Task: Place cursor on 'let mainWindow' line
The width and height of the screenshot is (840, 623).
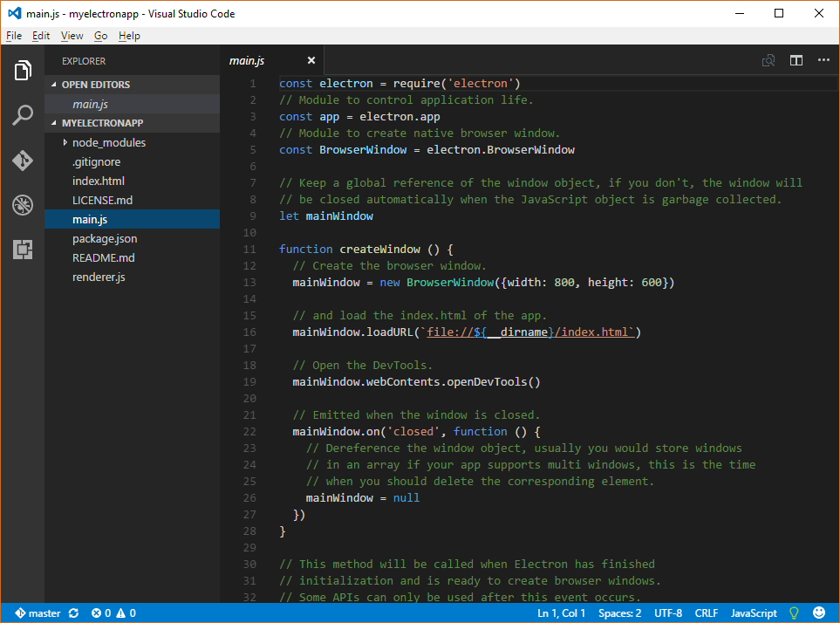Action: [x=326, y=216]
